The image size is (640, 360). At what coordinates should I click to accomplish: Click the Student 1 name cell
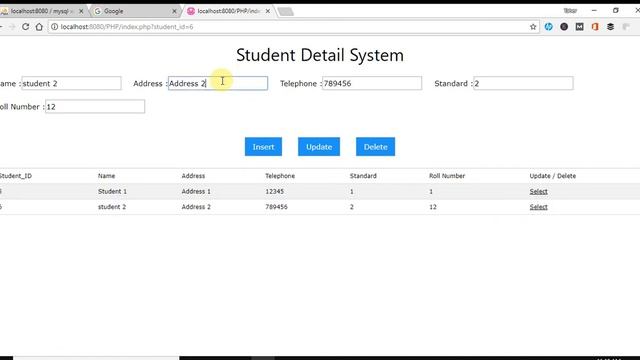[112, 191]
